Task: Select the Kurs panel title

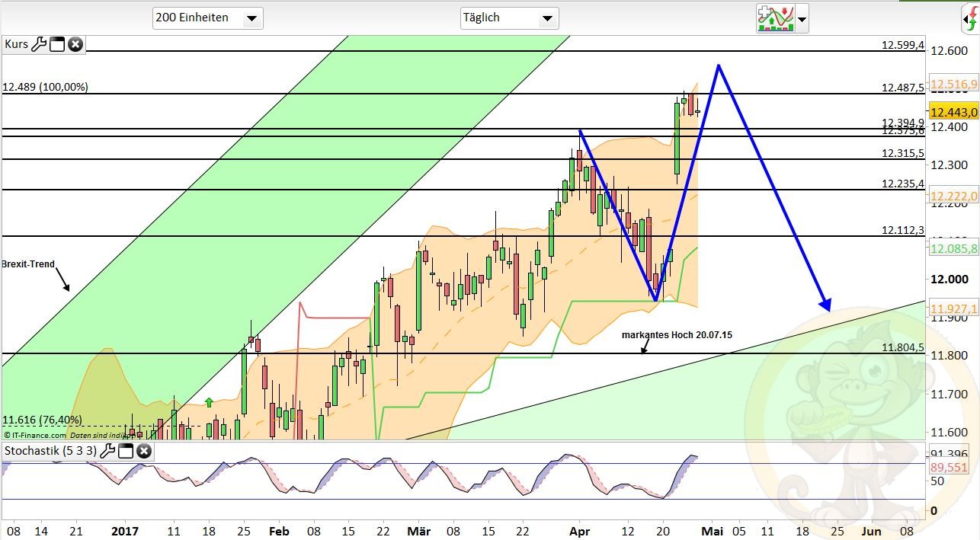Action: pyautogui.click(x=15, y=44)
